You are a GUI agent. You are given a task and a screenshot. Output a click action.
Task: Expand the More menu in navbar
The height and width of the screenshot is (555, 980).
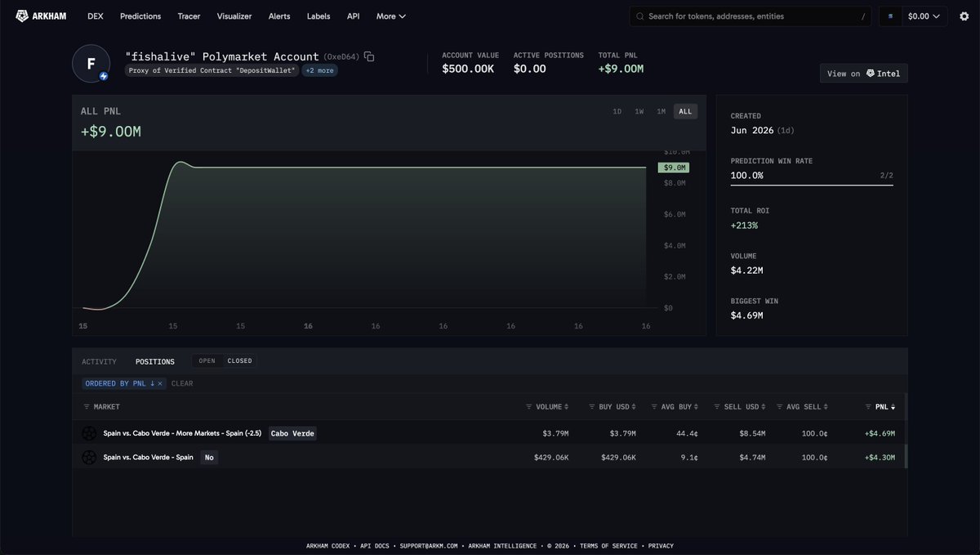tap(390, 16)
